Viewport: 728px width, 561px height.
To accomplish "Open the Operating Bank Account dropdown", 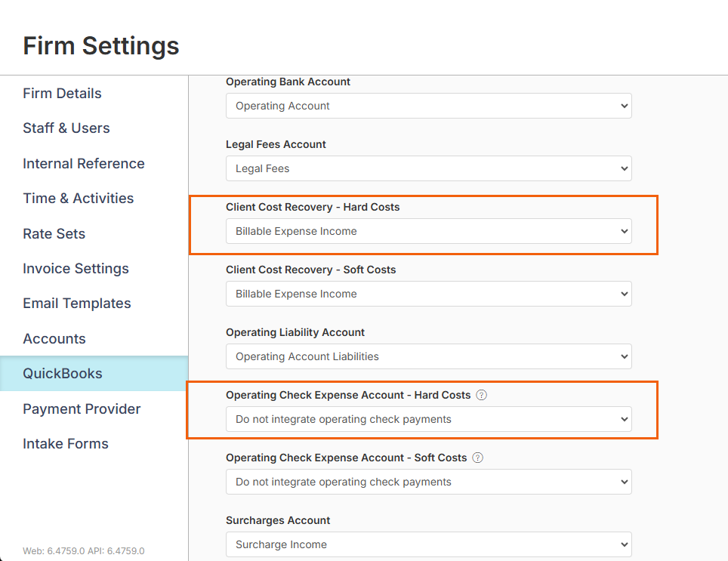I will click(x=428, y=106).
